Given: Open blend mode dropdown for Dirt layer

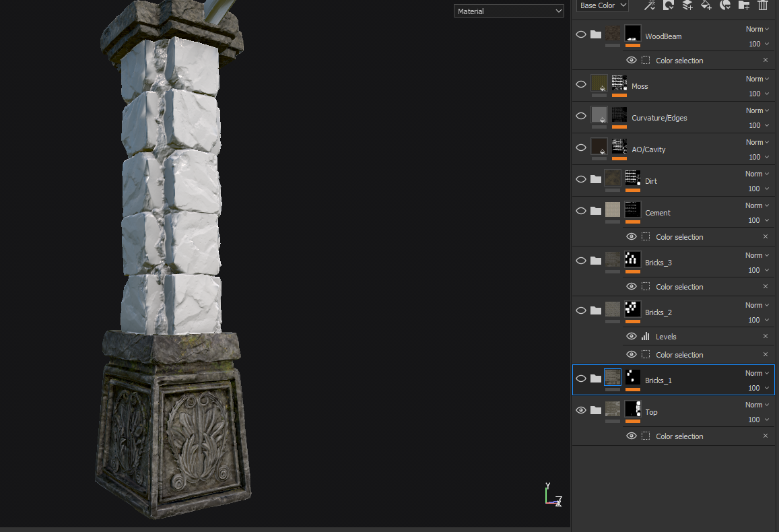Looking at the screenshot, I should click(757, 174).
